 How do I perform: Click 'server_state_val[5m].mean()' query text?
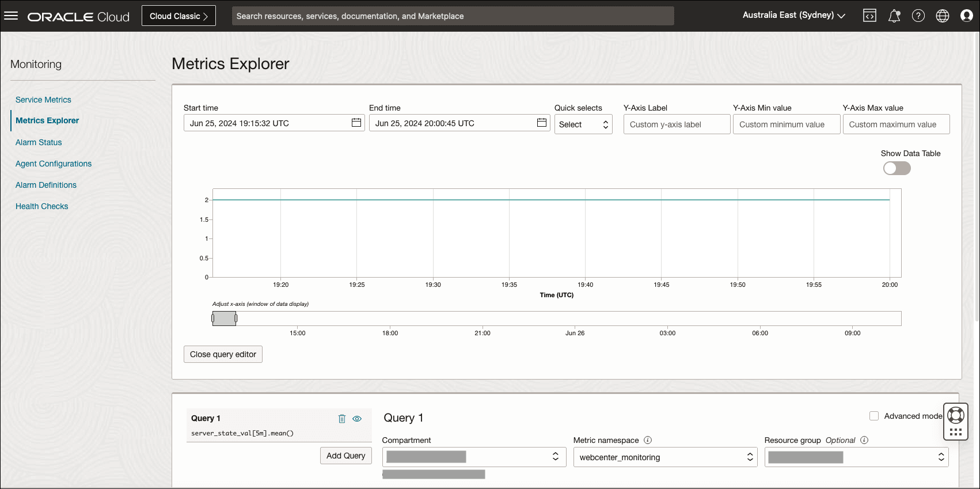coord(242,433)
